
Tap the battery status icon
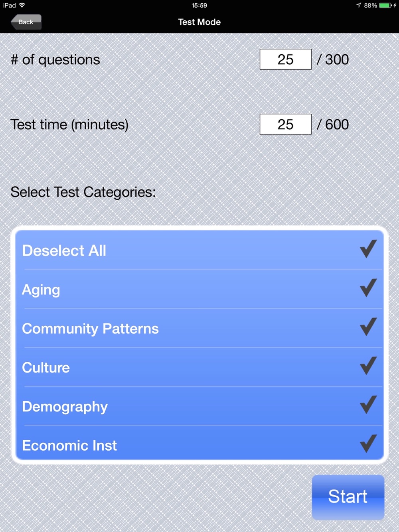[x=385, y=5]
